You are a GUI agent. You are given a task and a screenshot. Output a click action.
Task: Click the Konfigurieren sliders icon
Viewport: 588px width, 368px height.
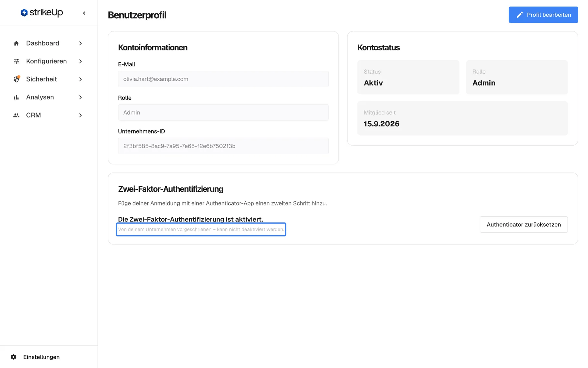[16, 61]
